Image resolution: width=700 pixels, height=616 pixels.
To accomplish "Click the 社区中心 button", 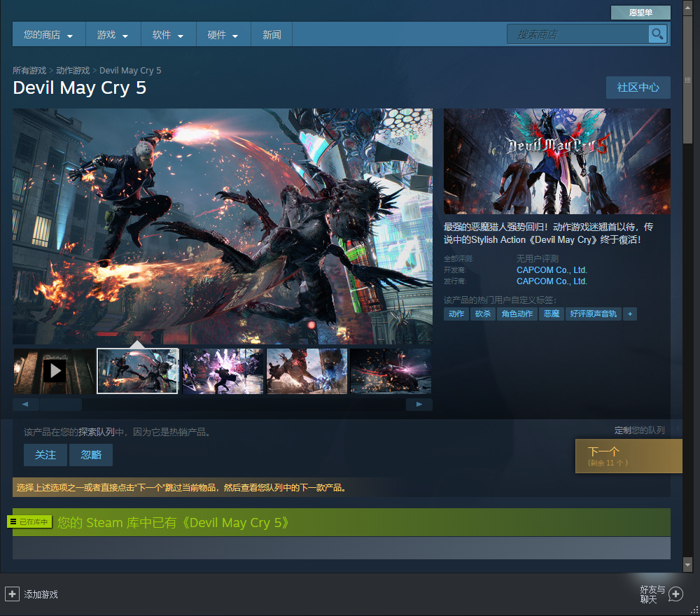I will 638,87.
